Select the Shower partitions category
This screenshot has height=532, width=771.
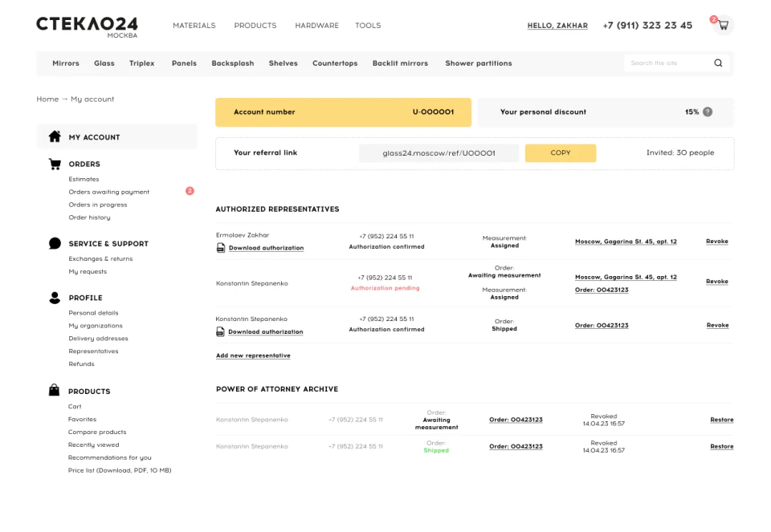coord(479,63)
